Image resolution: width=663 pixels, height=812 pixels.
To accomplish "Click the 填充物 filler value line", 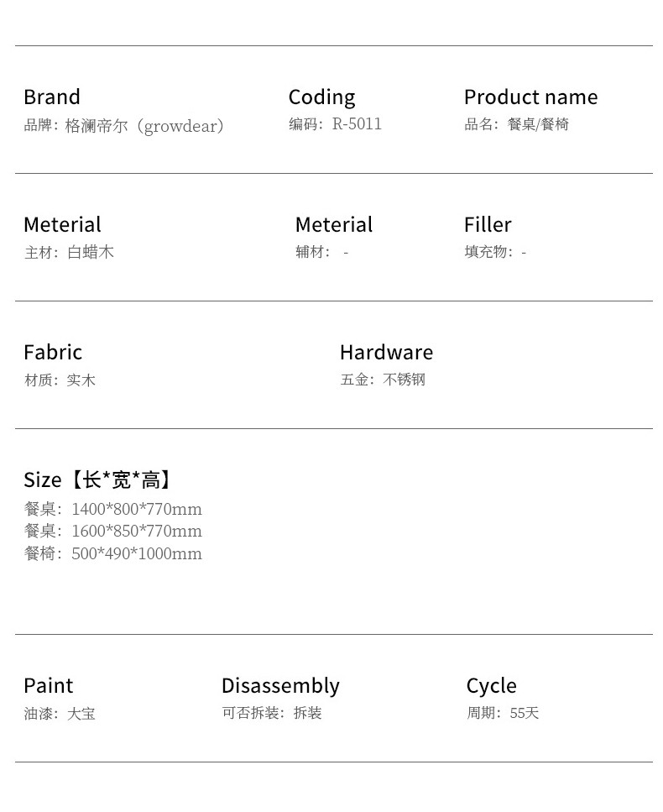I will click(x=495, y=252).
